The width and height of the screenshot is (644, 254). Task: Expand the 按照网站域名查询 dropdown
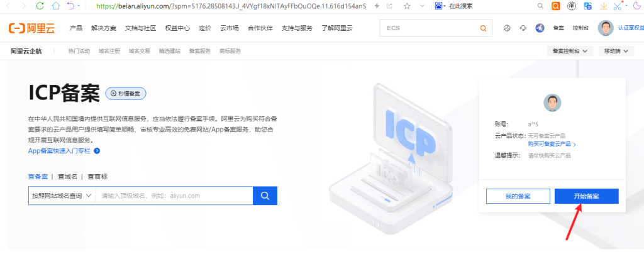(62, 196)
